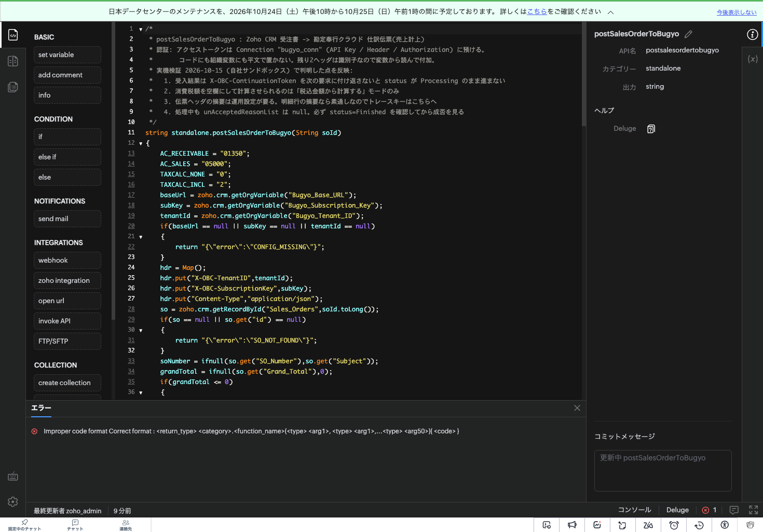Open the チャット chat tab
Screen dimensions: 763x532
tap(75, 525)
